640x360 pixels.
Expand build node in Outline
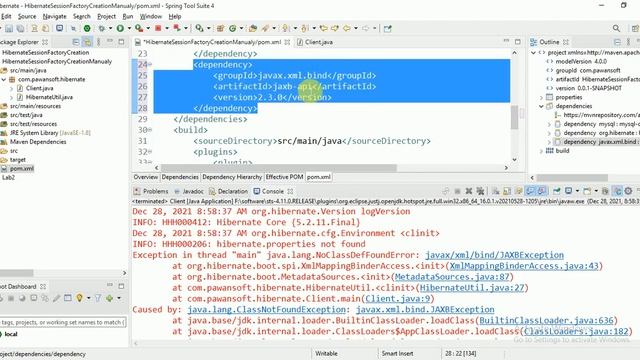point(542,151)
